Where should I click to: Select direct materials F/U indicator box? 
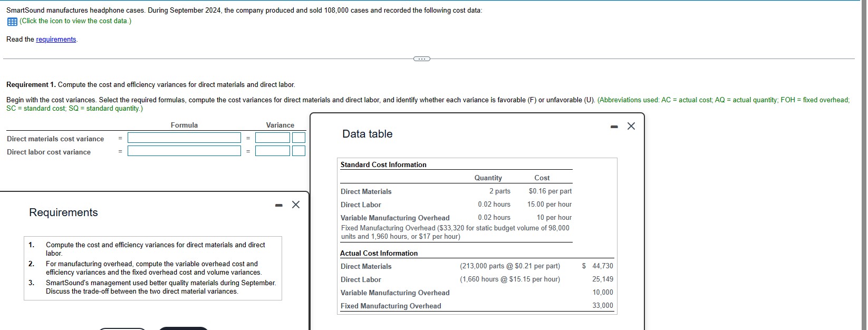[x=299, y=138]
